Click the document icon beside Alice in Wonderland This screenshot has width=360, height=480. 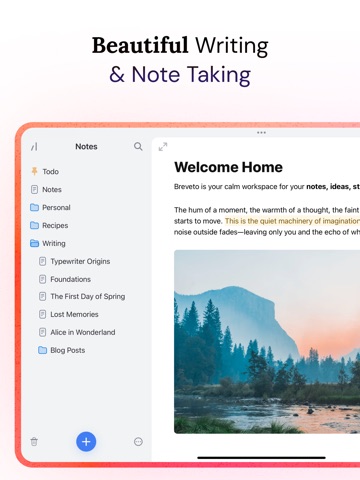42,332
